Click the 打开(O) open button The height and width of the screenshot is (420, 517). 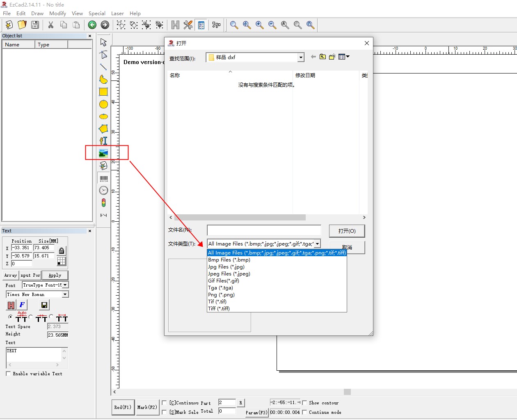347,231
